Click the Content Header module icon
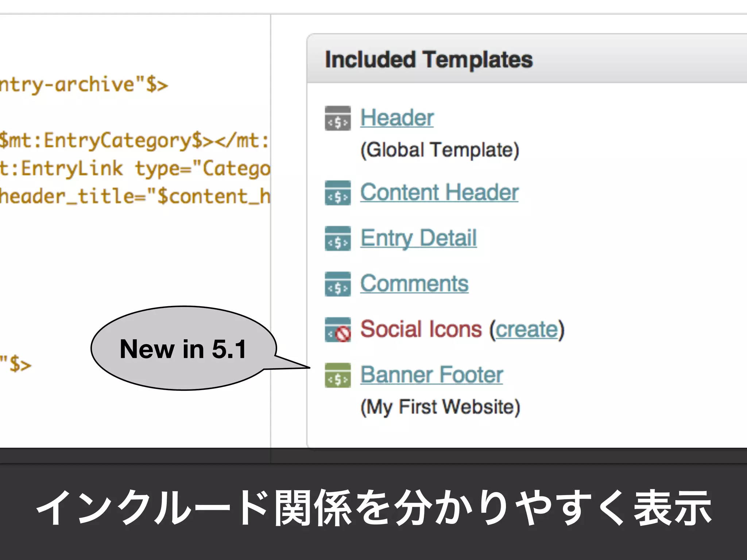The image size is (747, 560). pyautogui.click(x=338, y=193)
